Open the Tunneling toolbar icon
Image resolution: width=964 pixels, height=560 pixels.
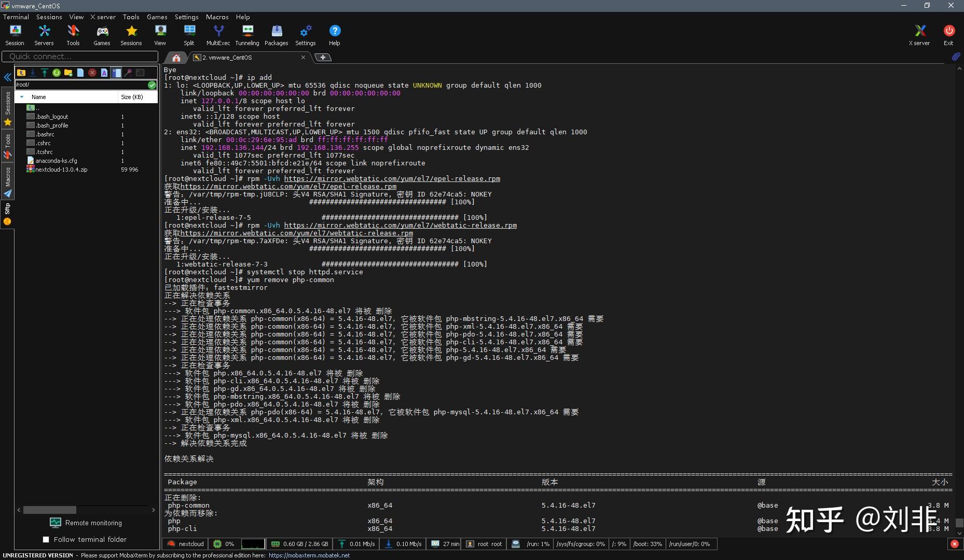(247, 35)
